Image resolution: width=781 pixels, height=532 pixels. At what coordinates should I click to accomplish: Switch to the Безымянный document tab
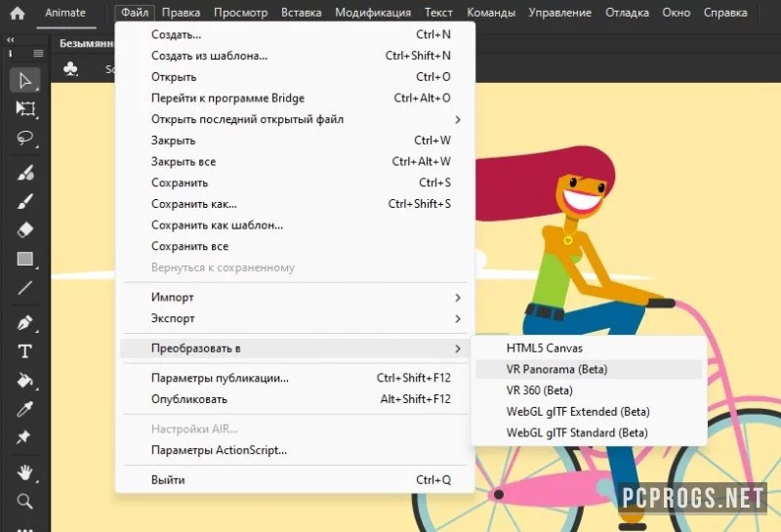pos(86,43)
